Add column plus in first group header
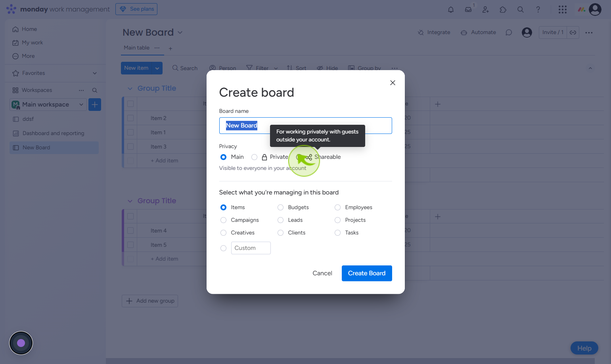The image size is (611, 364). coord(438,104)
